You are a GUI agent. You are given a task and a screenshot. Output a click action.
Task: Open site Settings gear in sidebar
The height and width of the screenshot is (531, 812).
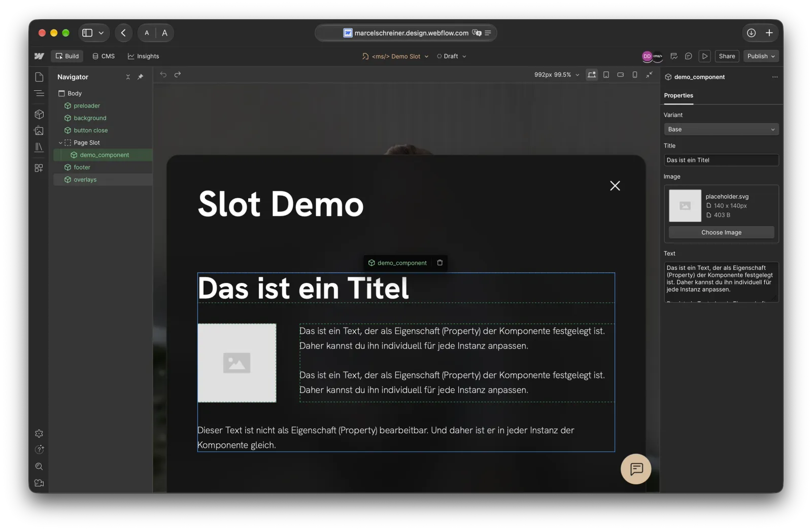(x=39, y=434)
